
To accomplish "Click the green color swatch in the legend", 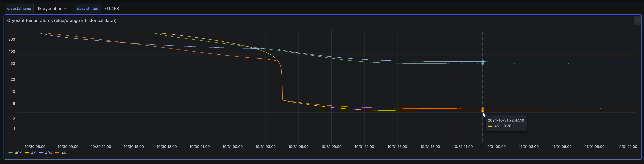I will click(x=10, y=153).
